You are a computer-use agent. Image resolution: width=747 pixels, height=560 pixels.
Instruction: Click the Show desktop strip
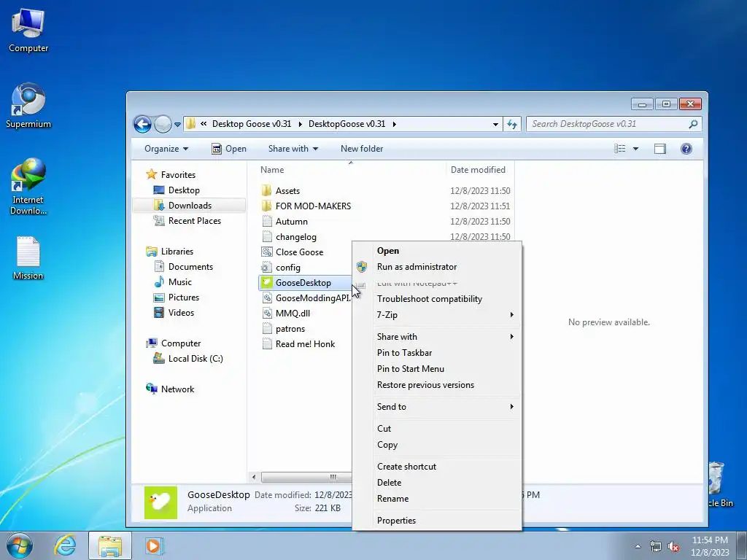(x=741, y=545)
